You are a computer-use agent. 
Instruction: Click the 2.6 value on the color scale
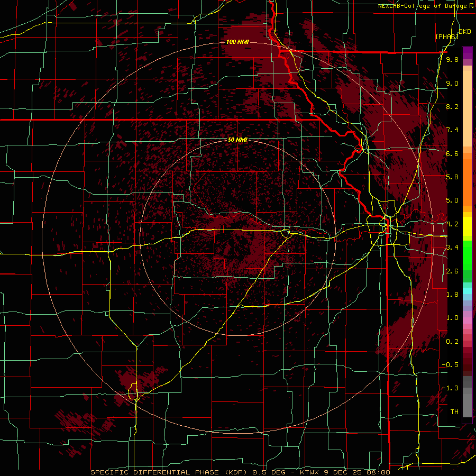452,271
